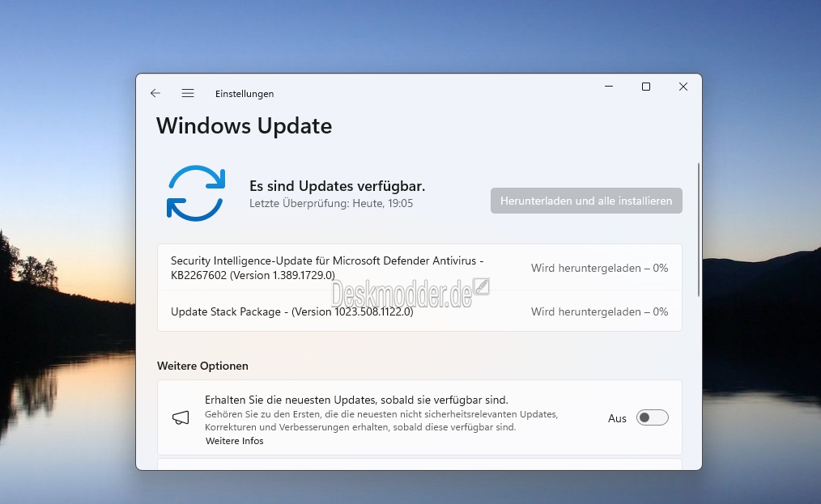Click the Windows Update heading

coord(244,126)
